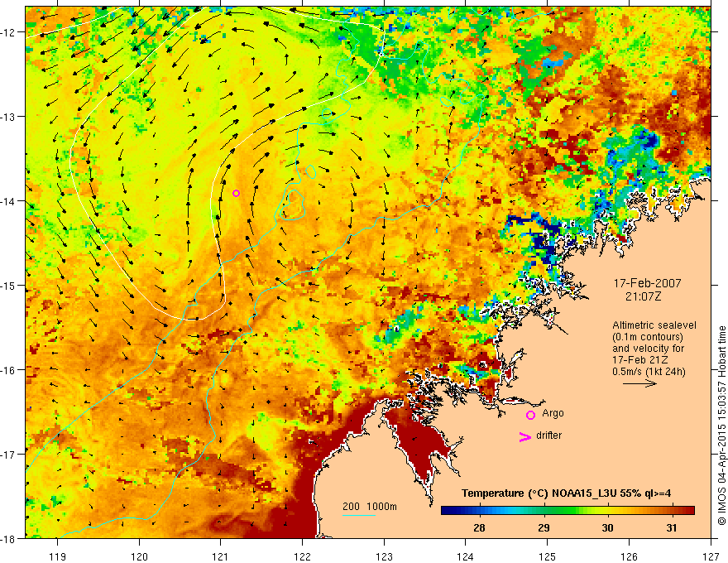Click colorbar tick label "28"
This screenshot has width=728, height=563.
479,527
